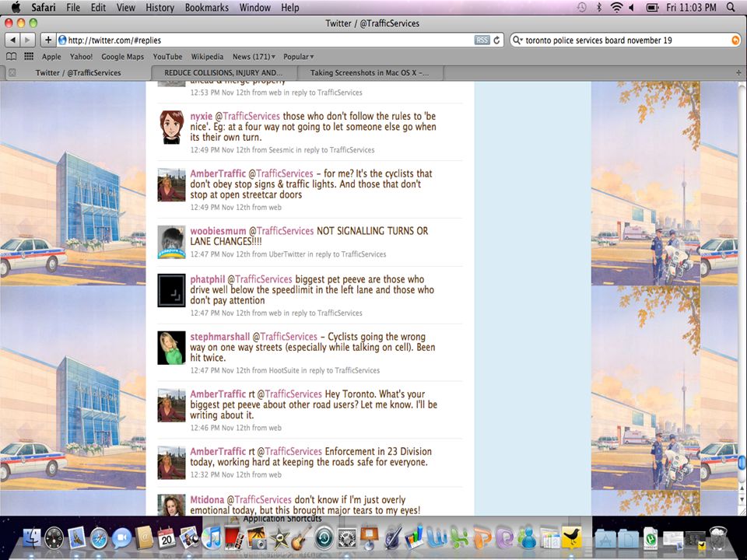The height and width of the screenshot is (560, 747).
Task: Open Top Sites grid icon
Action: 29,56
